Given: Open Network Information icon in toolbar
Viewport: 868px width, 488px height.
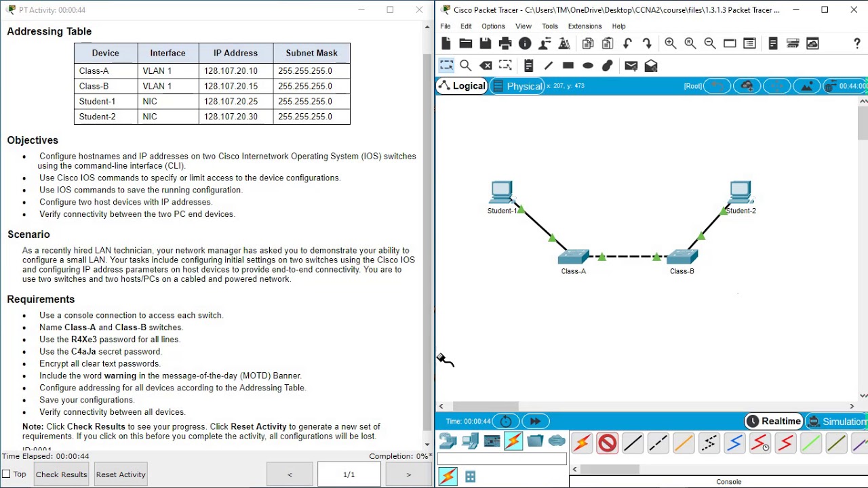Looking at the screenshot, I should (x=525, y=43).
